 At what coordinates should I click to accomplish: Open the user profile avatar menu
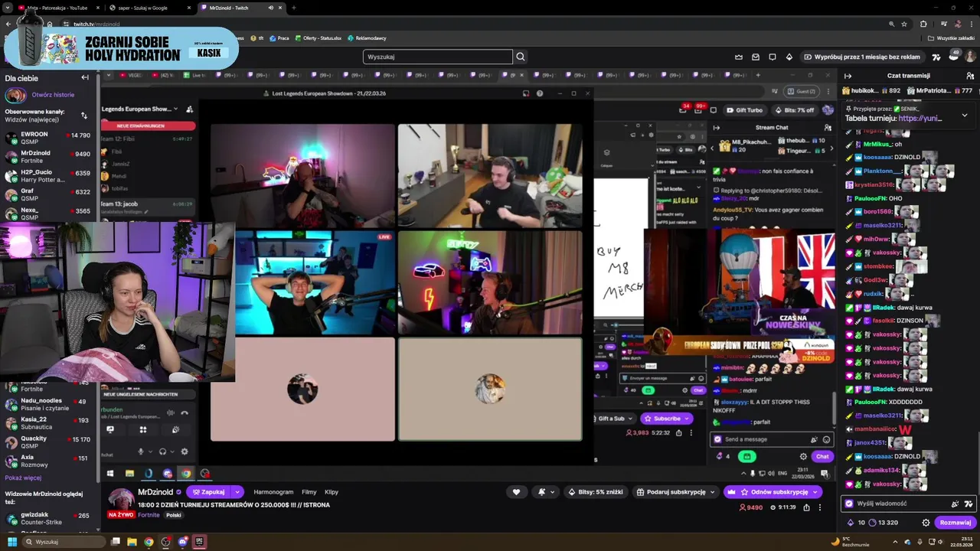970,57
